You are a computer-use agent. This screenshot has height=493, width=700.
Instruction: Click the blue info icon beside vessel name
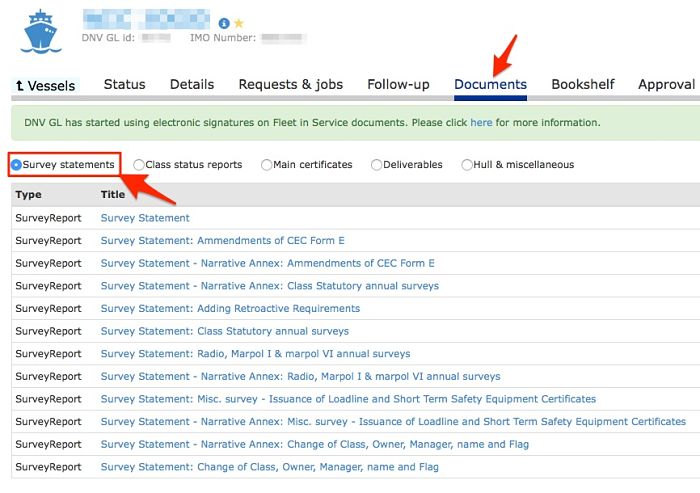224,23
